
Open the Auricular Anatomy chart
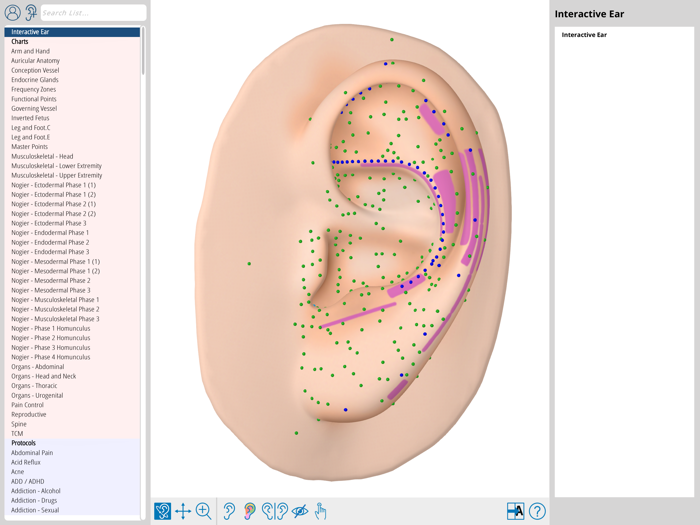tap(35, 61)
